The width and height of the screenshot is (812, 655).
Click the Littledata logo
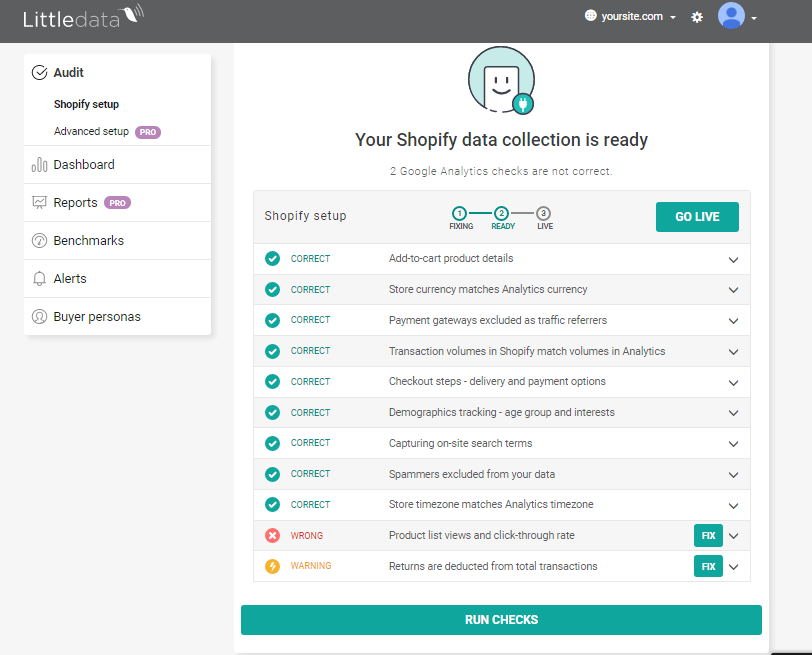pos(83,17)
